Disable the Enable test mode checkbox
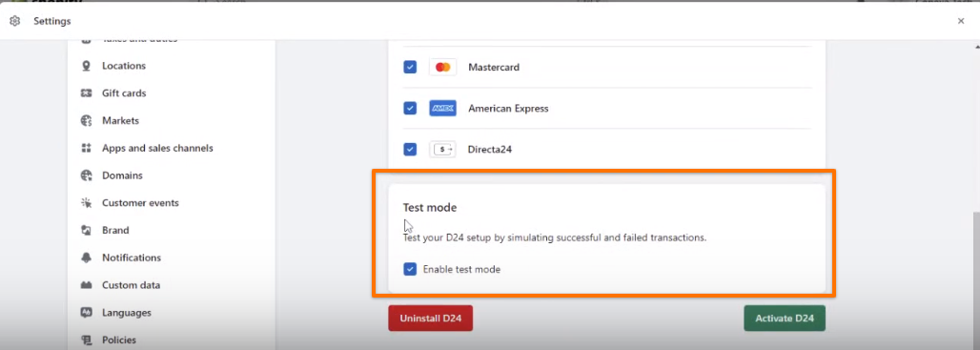The height and width of the screenshot is (350, 980). point(410,269)
